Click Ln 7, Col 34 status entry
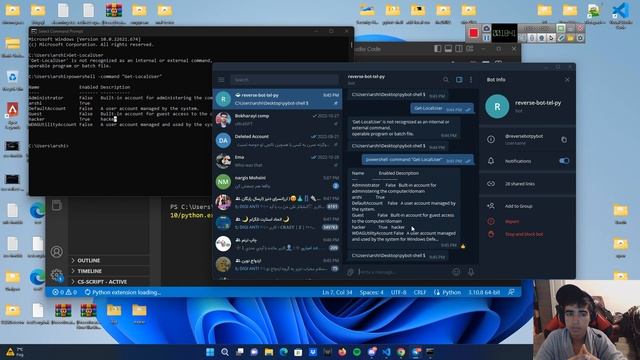The image size is (640, 360). coord(337,292)
